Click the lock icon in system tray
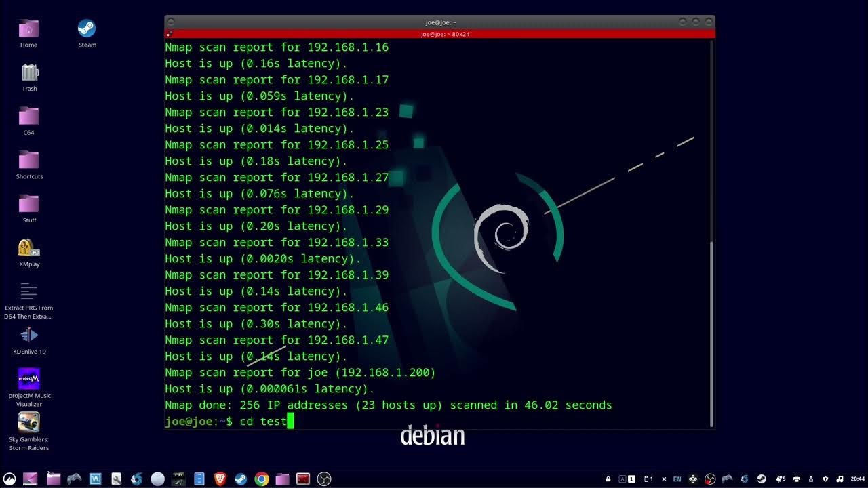The height and width of the screenshot is (488, 868). tap(608, 479)
